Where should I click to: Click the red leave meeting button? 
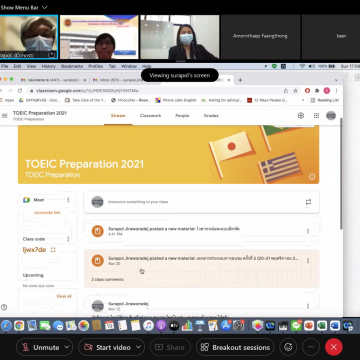coord(334,347)
